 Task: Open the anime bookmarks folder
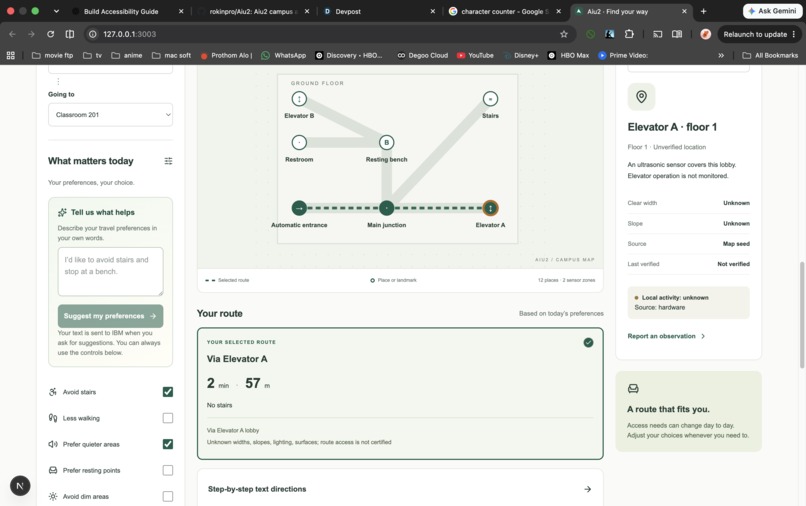(127, 55)
